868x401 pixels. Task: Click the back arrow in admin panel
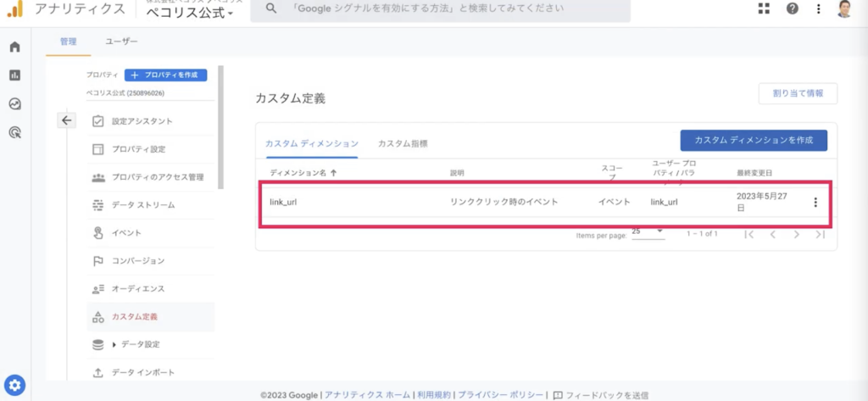(x=66, y=120)
